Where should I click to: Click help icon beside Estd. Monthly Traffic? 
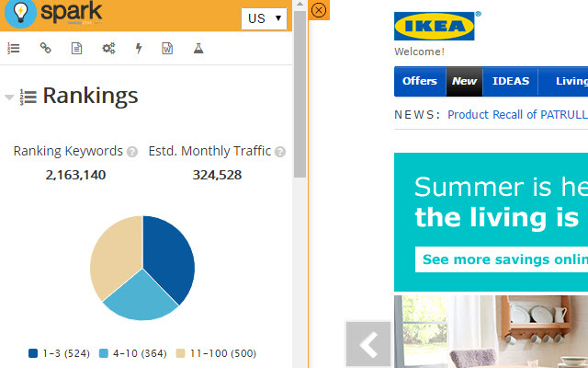point(280,152)
